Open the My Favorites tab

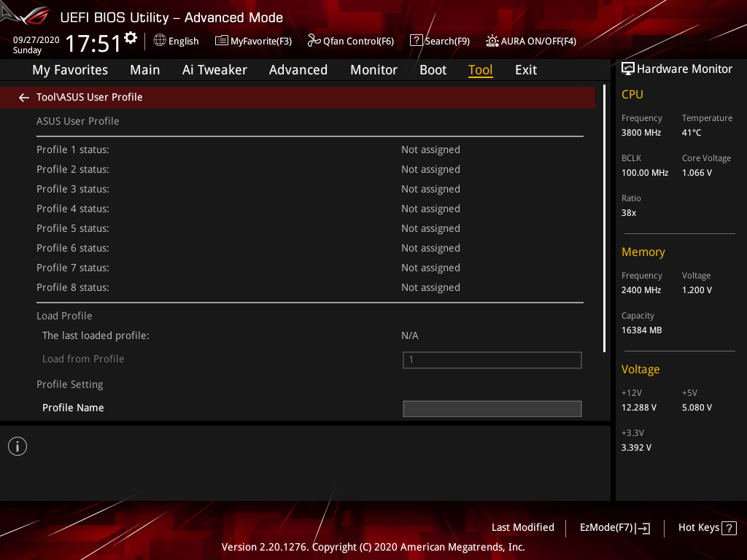[x=70, y=70]
